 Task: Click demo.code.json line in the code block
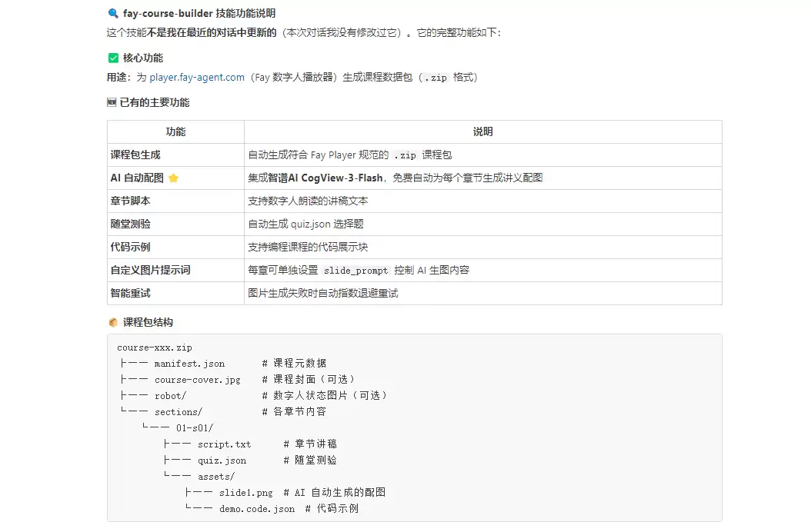(x=256, y=509)
